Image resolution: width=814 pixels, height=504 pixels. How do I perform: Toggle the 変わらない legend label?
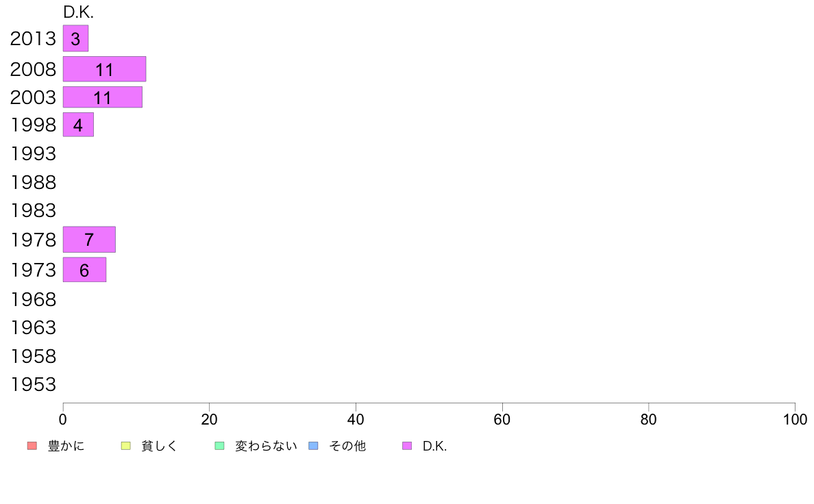pos(266,446)
